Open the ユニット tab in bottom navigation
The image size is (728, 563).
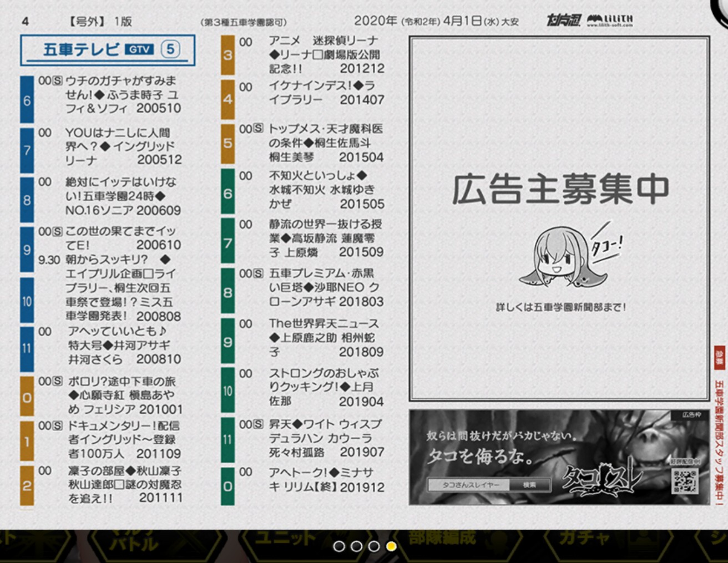point(284,538)
